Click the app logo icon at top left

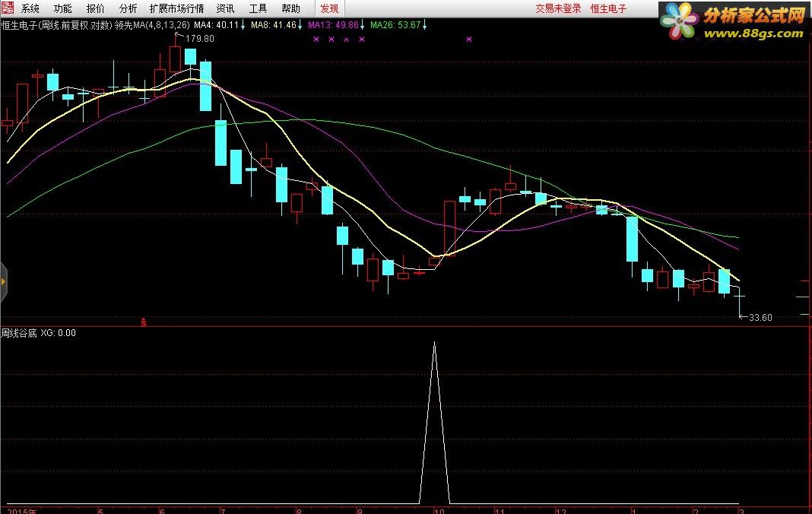(8, 8)
